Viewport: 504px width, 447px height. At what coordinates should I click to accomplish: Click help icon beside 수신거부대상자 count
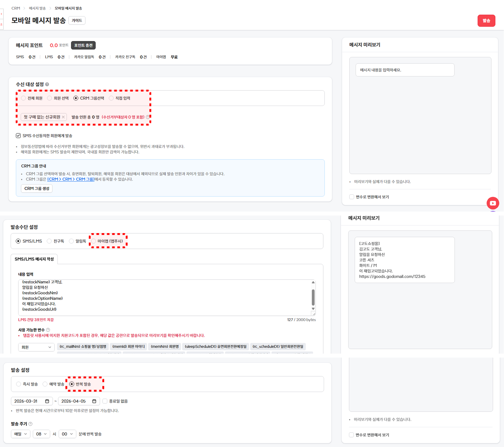tap(148, 117)
